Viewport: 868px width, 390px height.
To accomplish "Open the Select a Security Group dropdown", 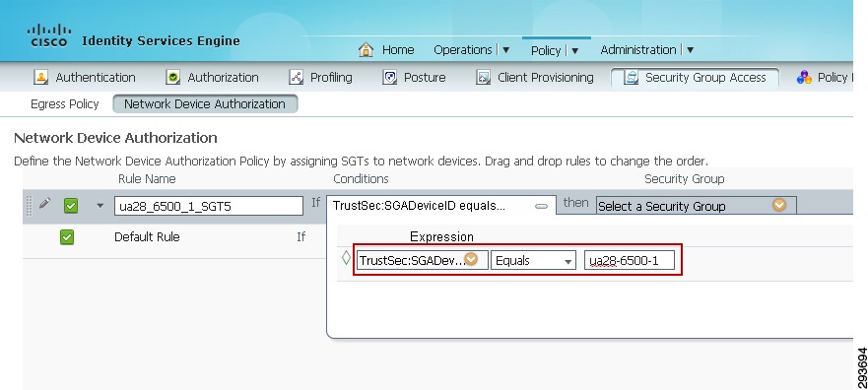I will (x=697, y=206).
